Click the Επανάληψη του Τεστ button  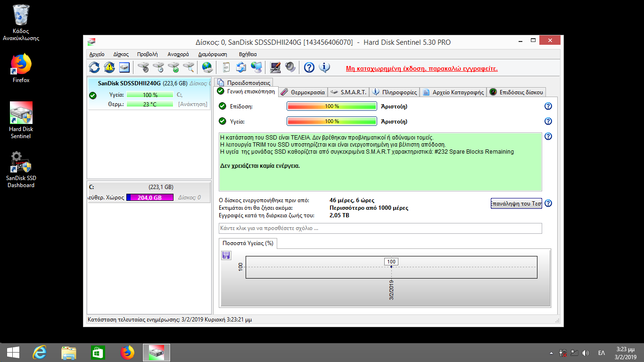pyautogui.click(x=516, y=204)
